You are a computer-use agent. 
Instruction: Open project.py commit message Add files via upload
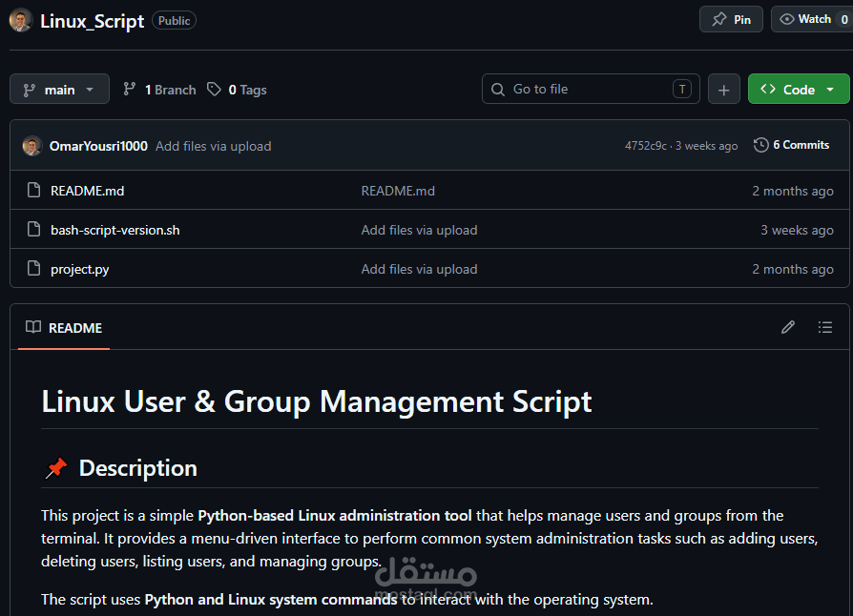pyautogui.click(x=419, y=269)
